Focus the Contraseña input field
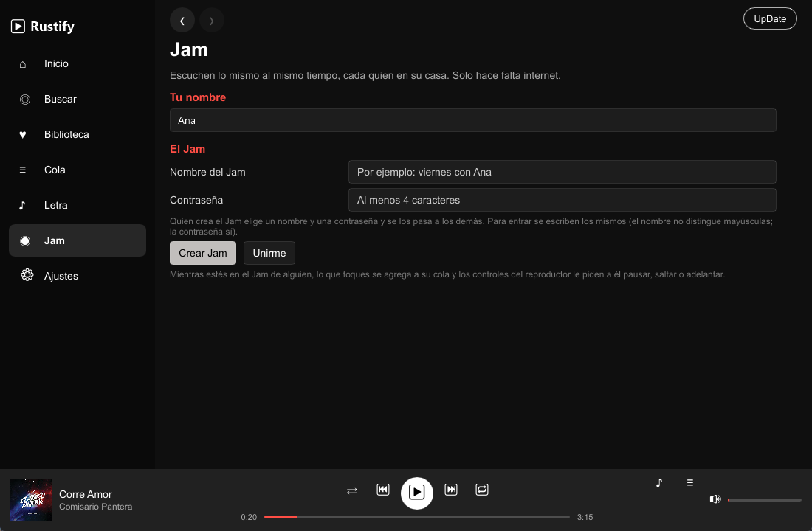The height and width of the screenshot is (531, 812). [x=562, y=200]
